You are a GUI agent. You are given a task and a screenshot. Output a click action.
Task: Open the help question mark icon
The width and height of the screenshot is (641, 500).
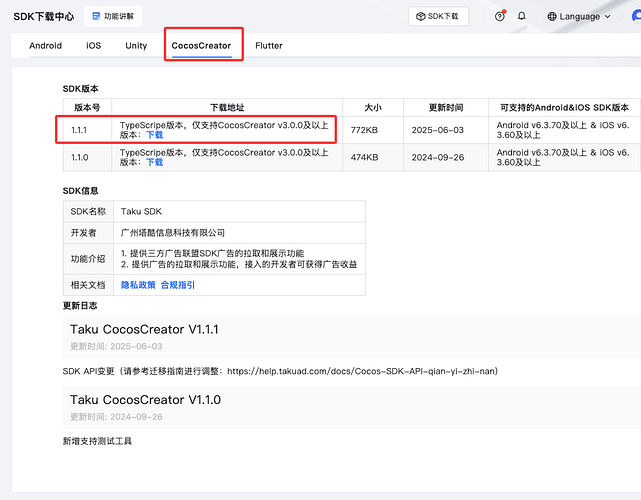[499, 16]
